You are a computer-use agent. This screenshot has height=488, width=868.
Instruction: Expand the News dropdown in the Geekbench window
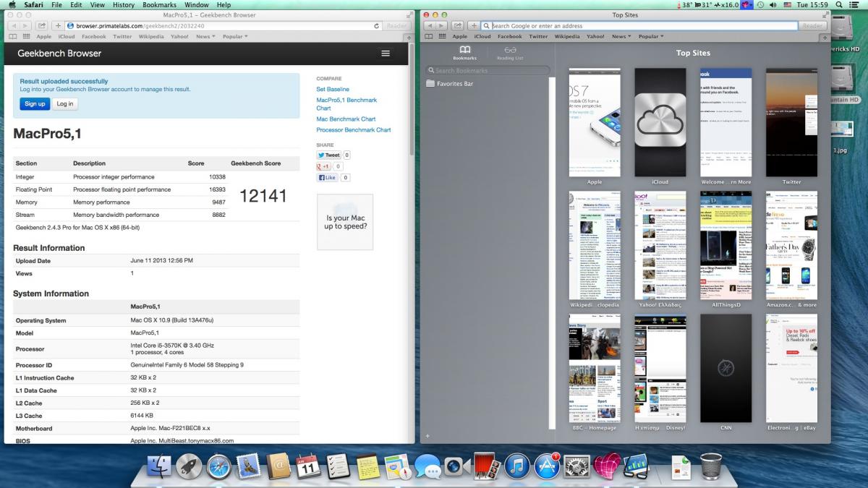(204, 36)
